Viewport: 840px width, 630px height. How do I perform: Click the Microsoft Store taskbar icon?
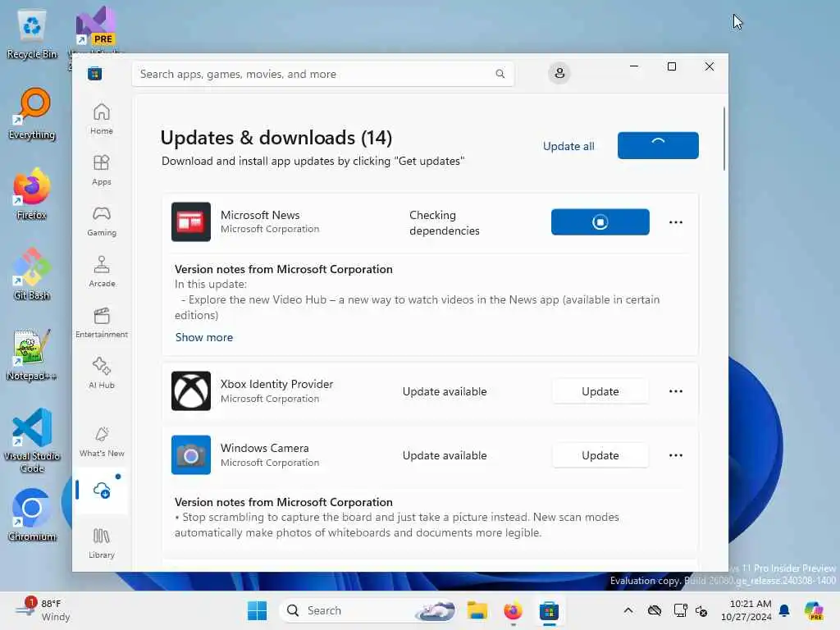[x=549, y=610]
